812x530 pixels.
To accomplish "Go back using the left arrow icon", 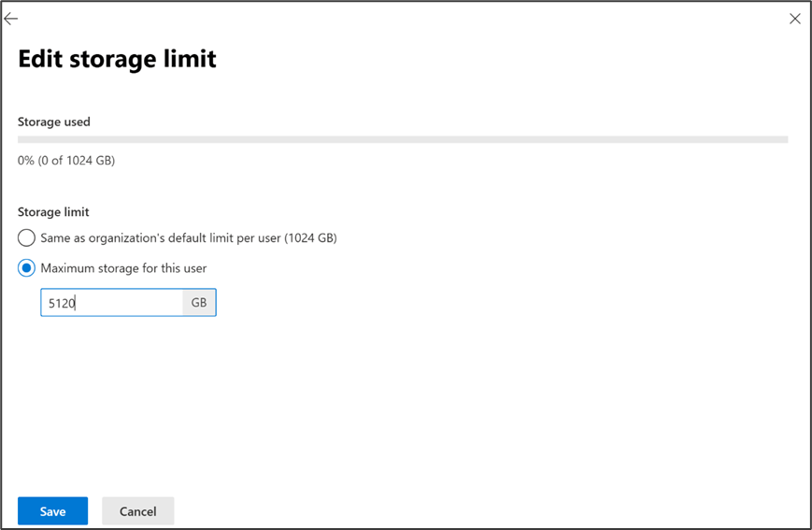I will pyautogui.click(x=11, y=20).
